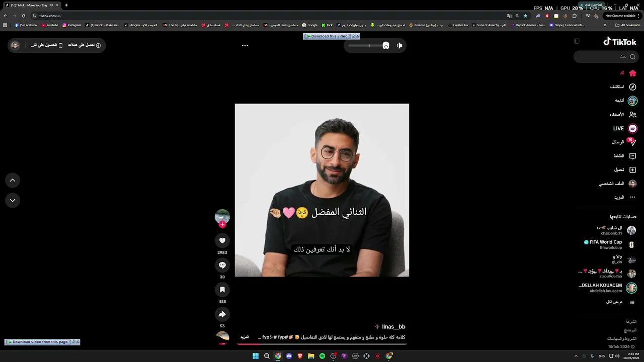Follow the creator via the red plus badge

click(222, 224)
